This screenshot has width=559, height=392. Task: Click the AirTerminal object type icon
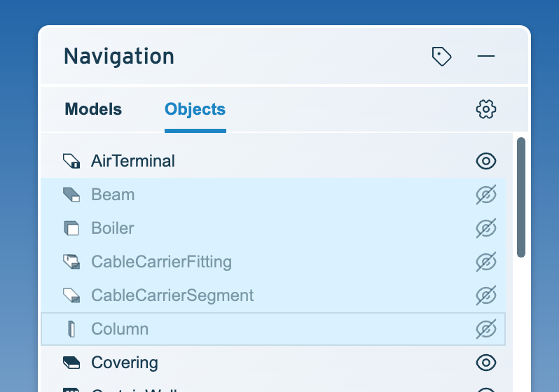pos(71,161)
